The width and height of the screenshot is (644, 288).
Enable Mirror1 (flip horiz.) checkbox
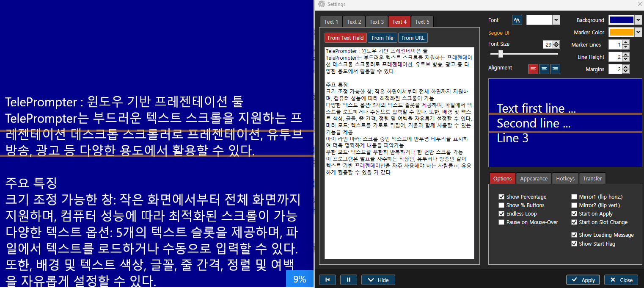click(574, 197)
